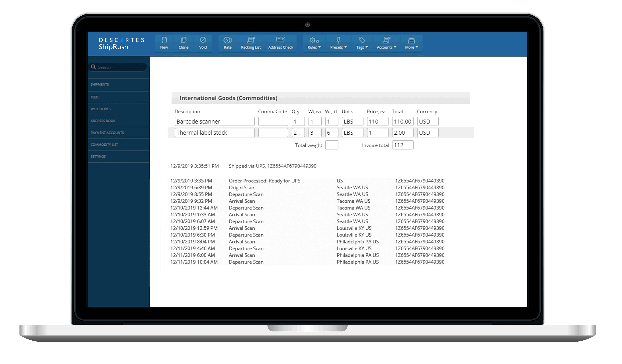Viewport: 622px width, 364px height.
Task: Open Address Book section
Action: tap(119, 121)
